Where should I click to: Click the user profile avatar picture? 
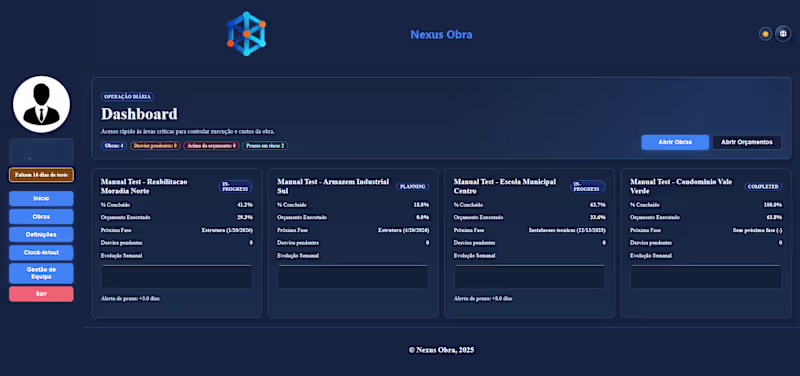pyautogui.click(x=41, y=104)
